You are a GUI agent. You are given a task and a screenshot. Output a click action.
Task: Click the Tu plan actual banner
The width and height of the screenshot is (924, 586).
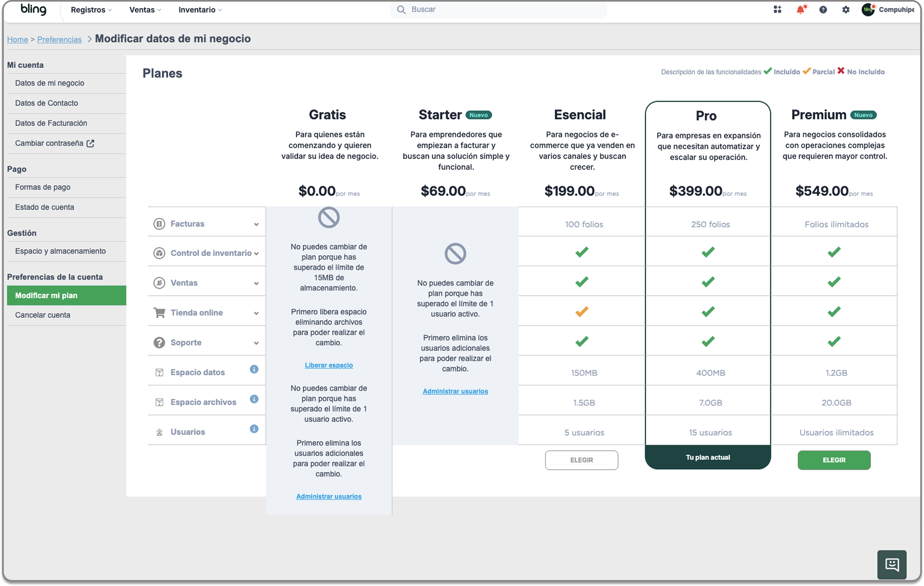(708, 458)
